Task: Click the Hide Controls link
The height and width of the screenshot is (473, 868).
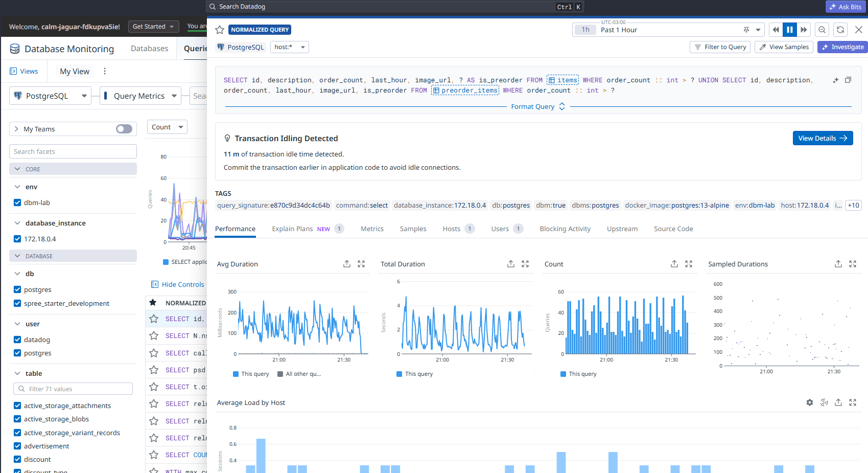Action: click(x=177, y=284)
